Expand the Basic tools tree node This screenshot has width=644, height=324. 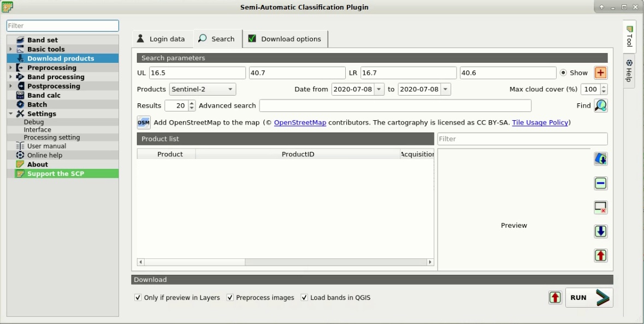pyautogui.click(x=11, y=49)
